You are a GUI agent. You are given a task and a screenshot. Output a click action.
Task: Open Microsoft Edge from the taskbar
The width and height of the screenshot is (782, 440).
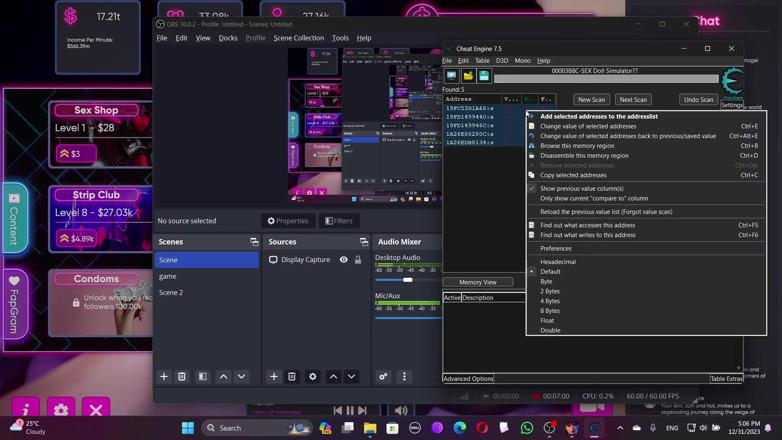(x=459, y=428)
